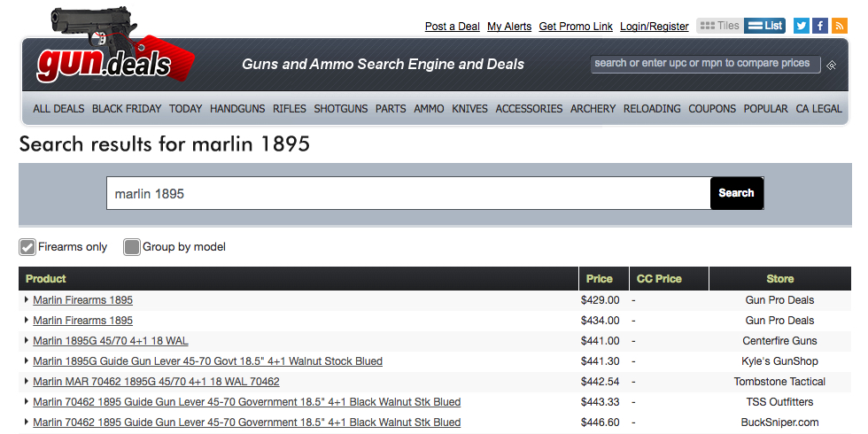Screen dimensions: 868x434
Task: Click the $442.54 price cell
Action: pyautogui.click(x=601, y=382)
